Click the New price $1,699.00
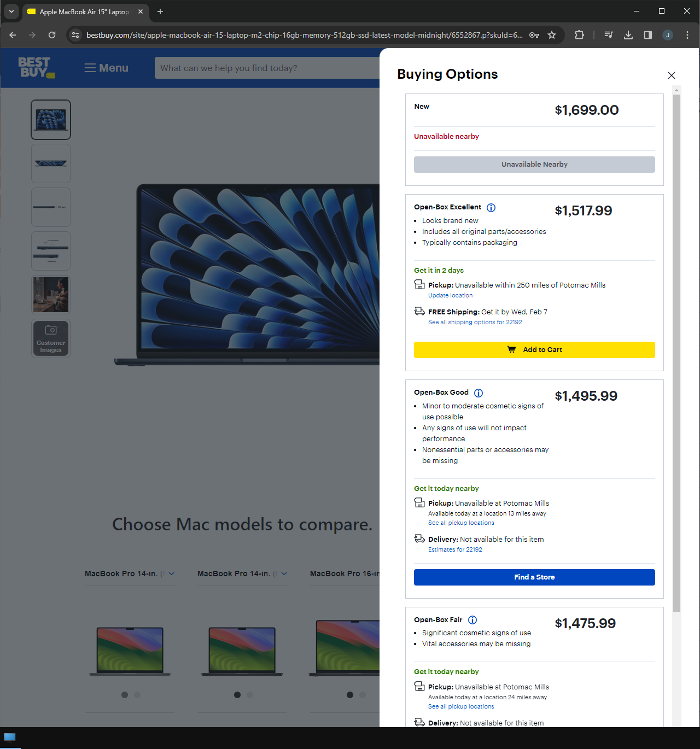Viewport: 700px width, 749px height. (x=587, y=110)
